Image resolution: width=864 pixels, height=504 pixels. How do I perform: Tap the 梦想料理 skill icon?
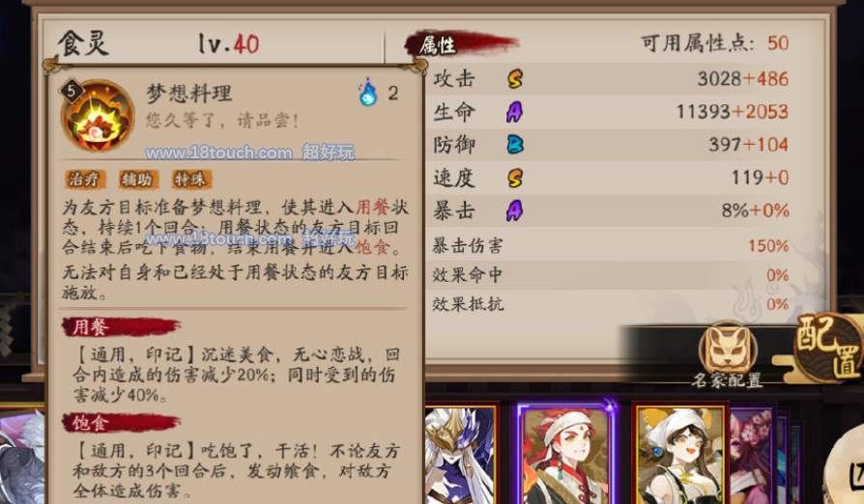pos(98,115)
